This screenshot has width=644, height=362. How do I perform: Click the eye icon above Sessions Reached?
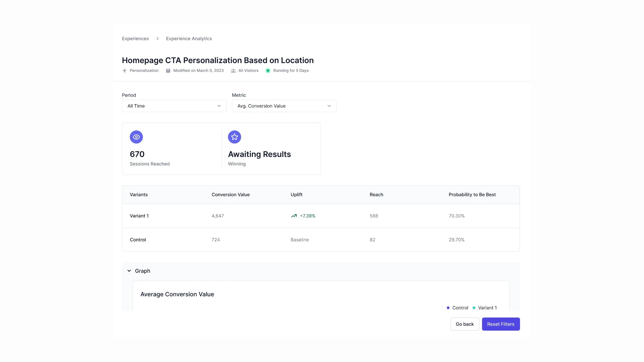coord(136,137)
